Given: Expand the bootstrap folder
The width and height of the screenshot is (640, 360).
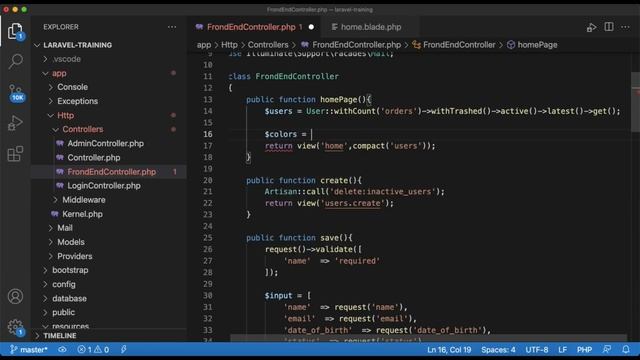Looking at the screenshot, I should tap(45, 270).
